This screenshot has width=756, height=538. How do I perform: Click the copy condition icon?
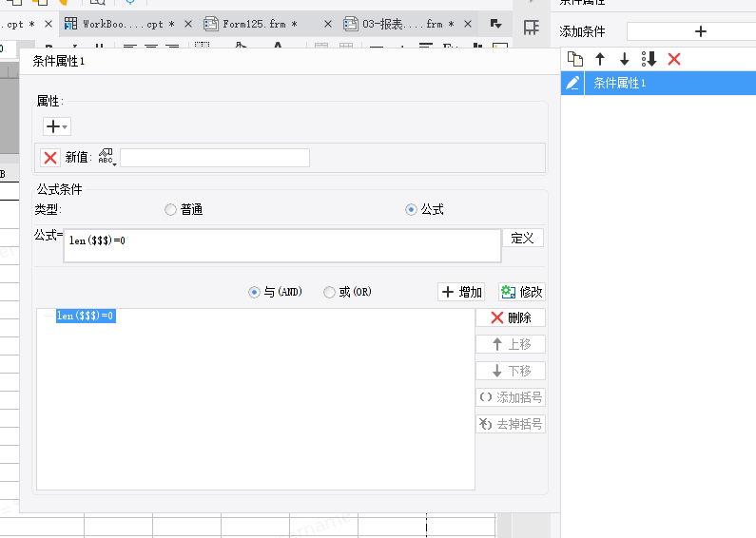574,59
